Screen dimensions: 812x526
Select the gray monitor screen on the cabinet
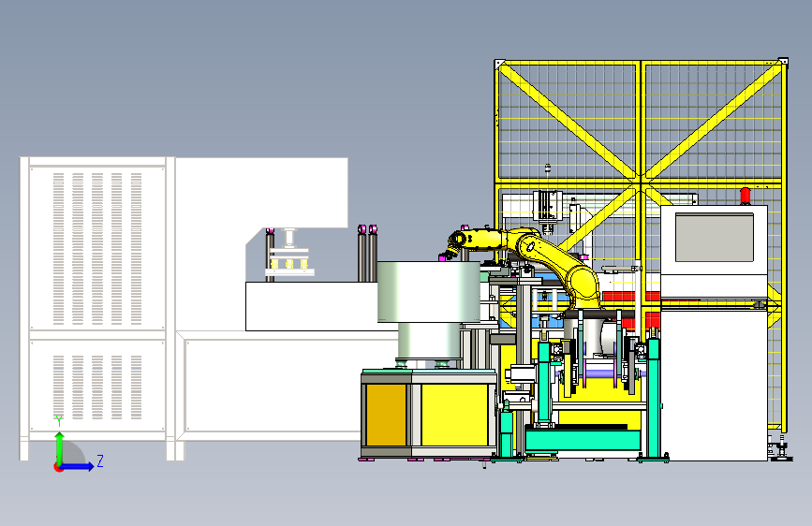pos(714,238)
